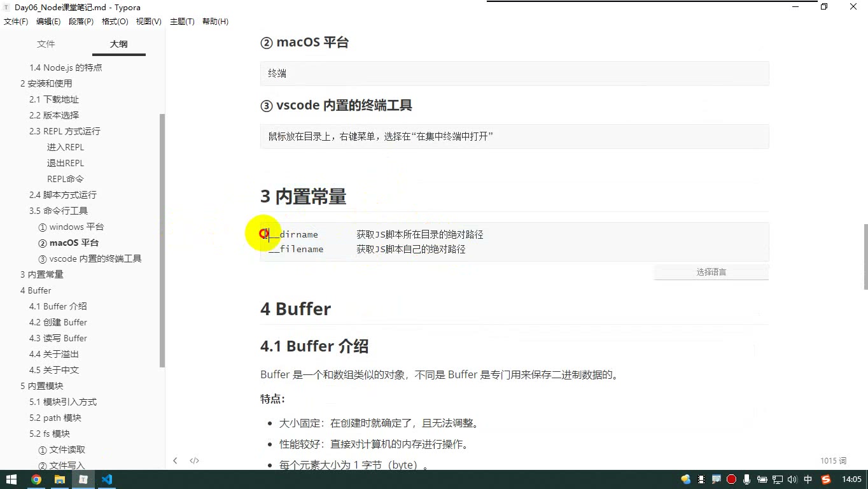Screen dimensions: 868x489
Task: Click the red stop-sign tray icon
Action: [731, 479]
